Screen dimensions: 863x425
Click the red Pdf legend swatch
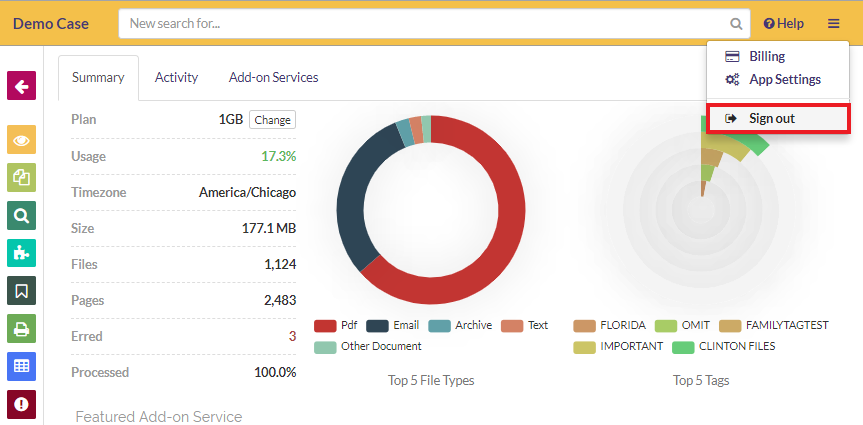324,326
